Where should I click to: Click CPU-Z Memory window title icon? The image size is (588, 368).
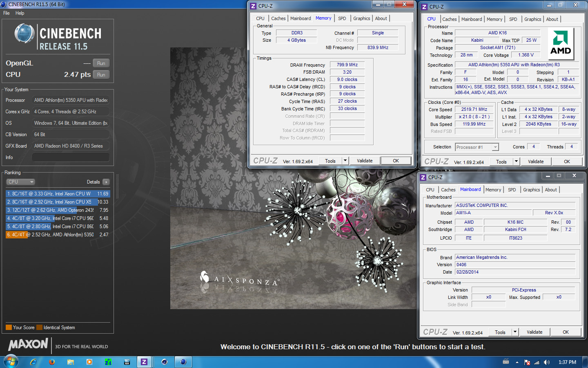pos(253,6)
